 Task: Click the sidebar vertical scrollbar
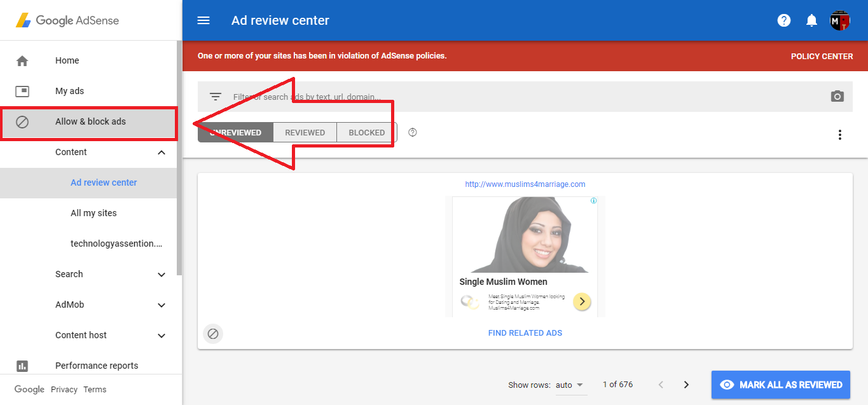tap(179, 159)
